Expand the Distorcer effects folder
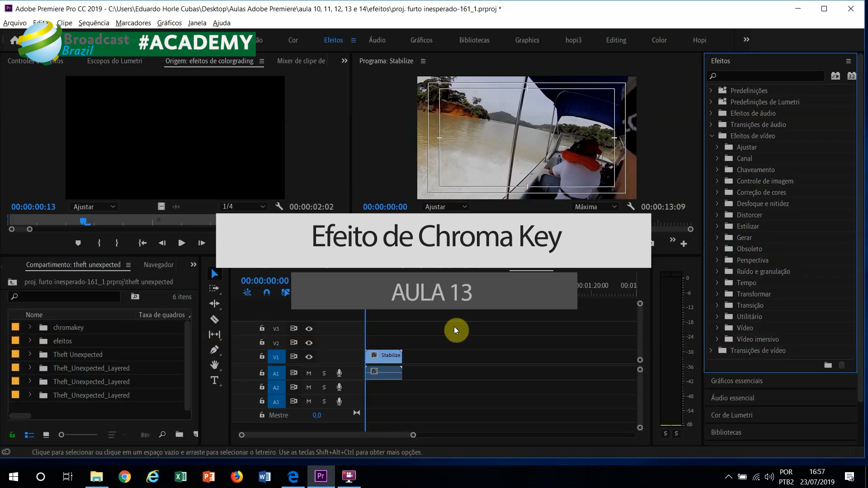This screenshot has height=488, width=868. point(717,215)
